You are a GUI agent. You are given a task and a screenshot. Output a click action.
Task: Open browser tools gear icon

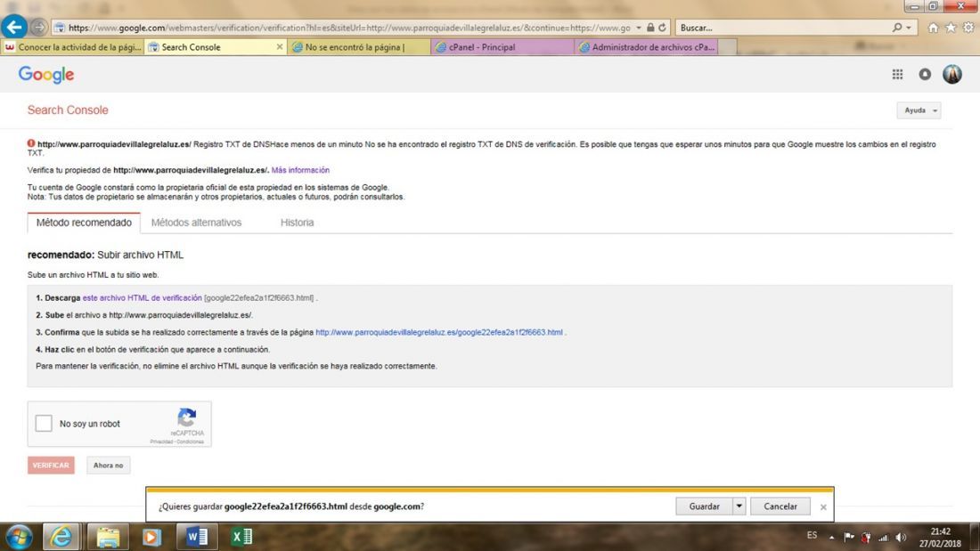click(x=968, y=28)
